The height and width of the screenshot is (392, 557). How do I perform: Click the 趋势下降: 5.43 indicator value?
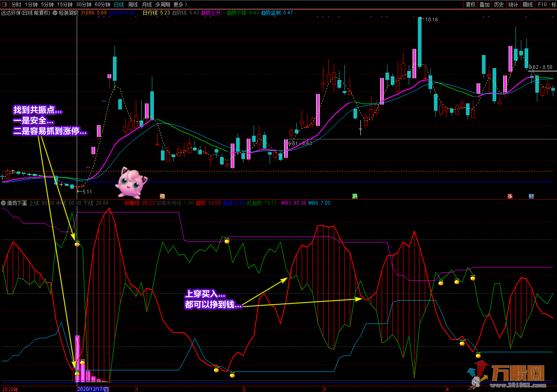coord(243,13)
